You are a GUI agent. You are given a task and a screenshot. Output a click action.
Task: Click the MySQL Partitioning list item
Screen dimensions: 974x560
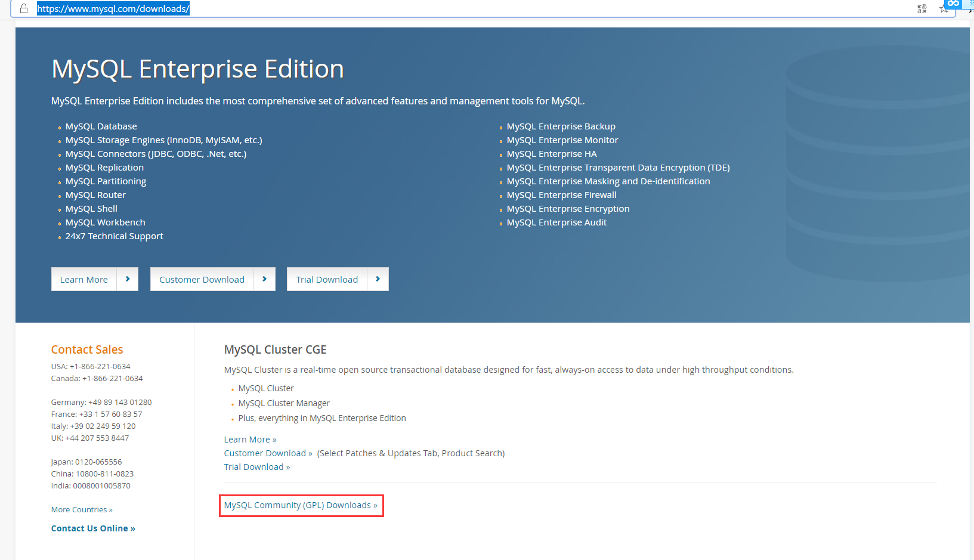(x=106, y=181)
